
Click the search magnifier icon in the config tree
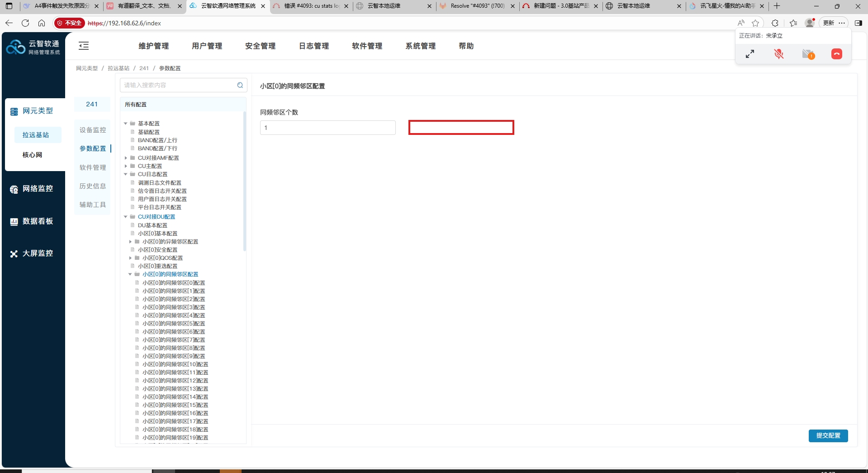tap(240, 85)
